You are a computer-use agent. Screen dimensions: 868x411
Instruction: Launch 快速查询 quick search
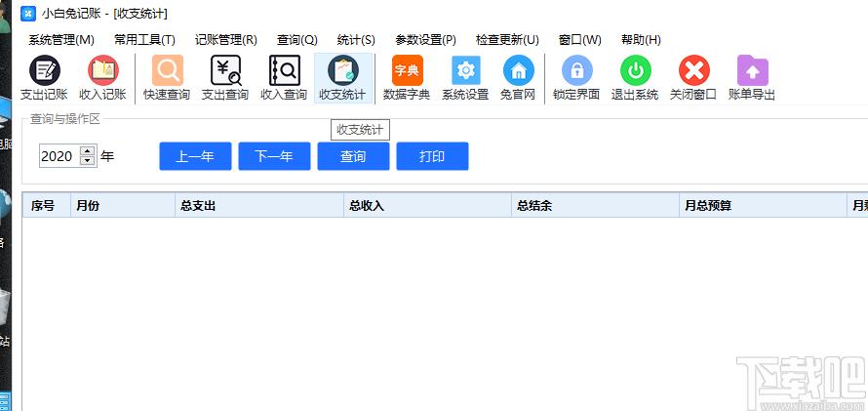coord(167,78)
